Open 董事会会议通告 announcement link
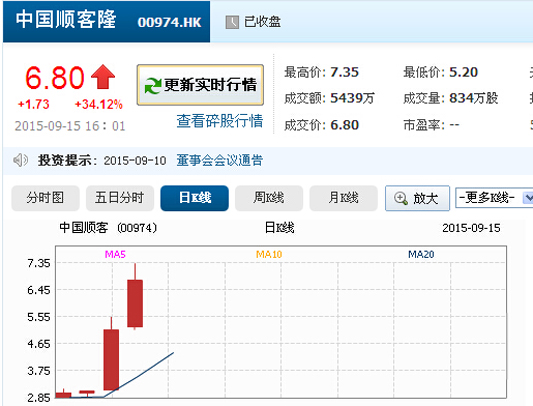 point(220,160)
